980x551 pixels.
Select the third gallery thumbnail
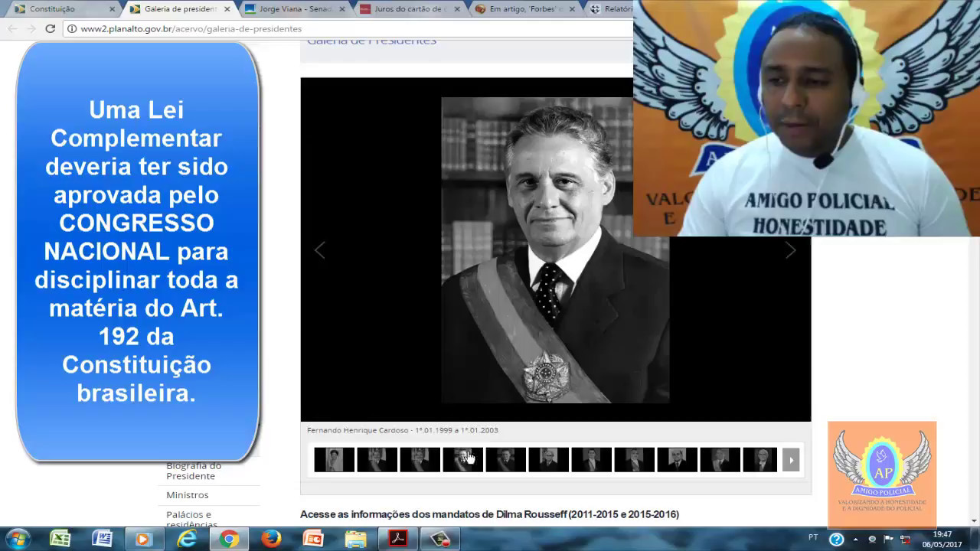[420, 460]
